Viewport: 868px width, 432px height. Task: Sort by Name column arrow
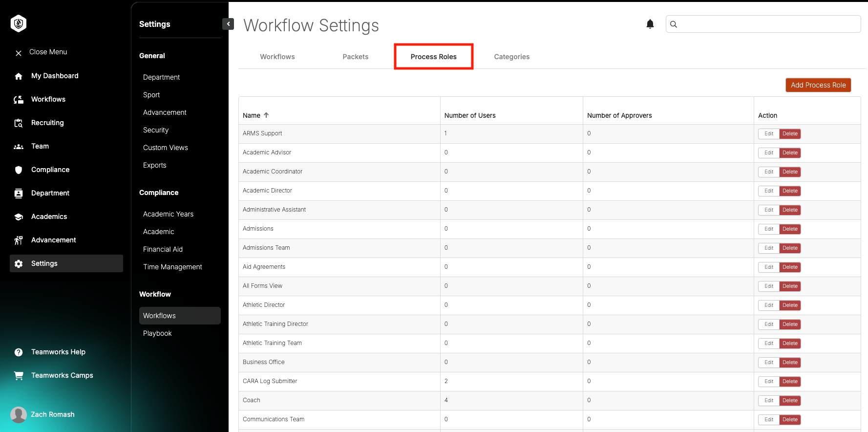pyautogui.click(x=266, y=115)
